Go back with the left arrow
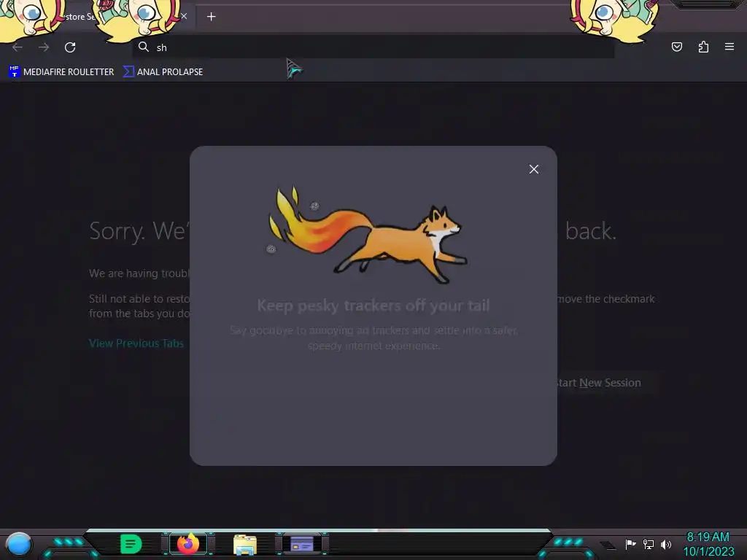Viewport: 747px width, 560px height. click(18, 47)
